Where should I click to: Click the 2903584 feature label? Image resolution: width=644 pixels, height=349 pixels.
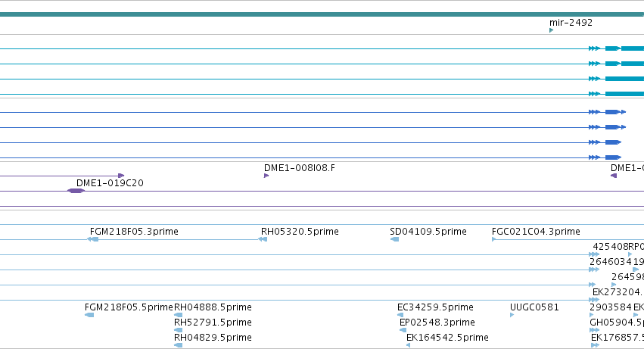point(611,307)
